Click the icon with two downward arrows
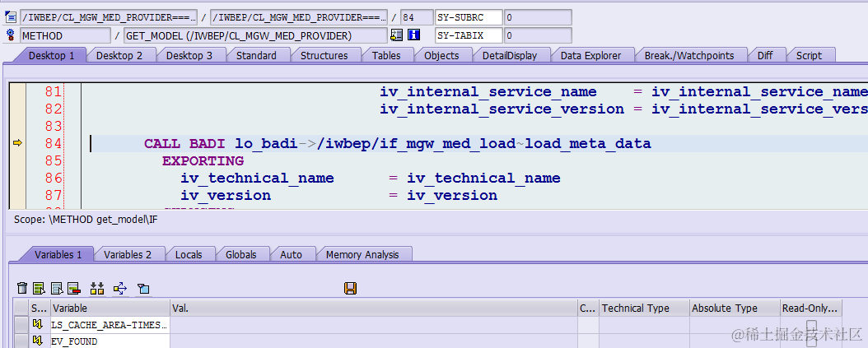The height and width of the screenshot is (348, 868). [x=97, y=288]
